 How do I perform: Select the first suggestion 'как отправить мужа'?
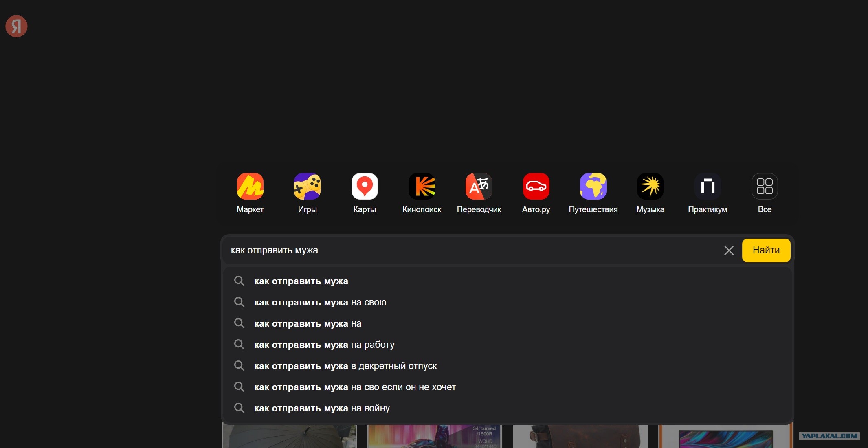coord(508,281)
